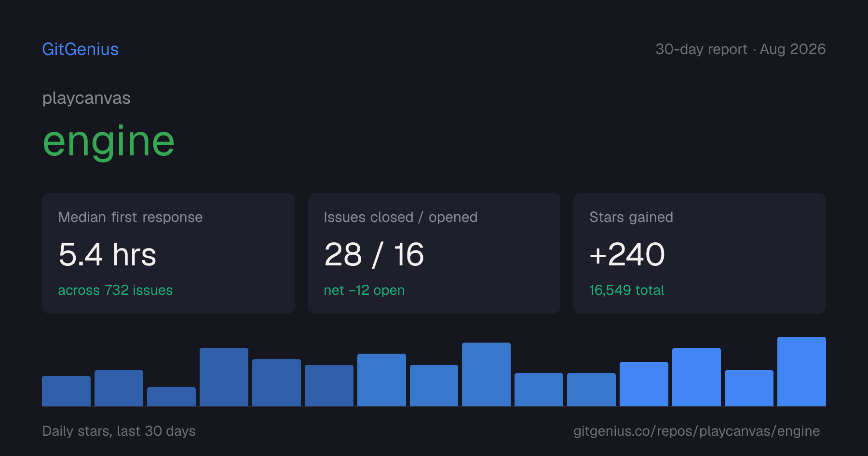Click the "Daily stars, last 30 days" caption
The width and height of the screenshot is (868, 456).
click(x=119, y=431)
